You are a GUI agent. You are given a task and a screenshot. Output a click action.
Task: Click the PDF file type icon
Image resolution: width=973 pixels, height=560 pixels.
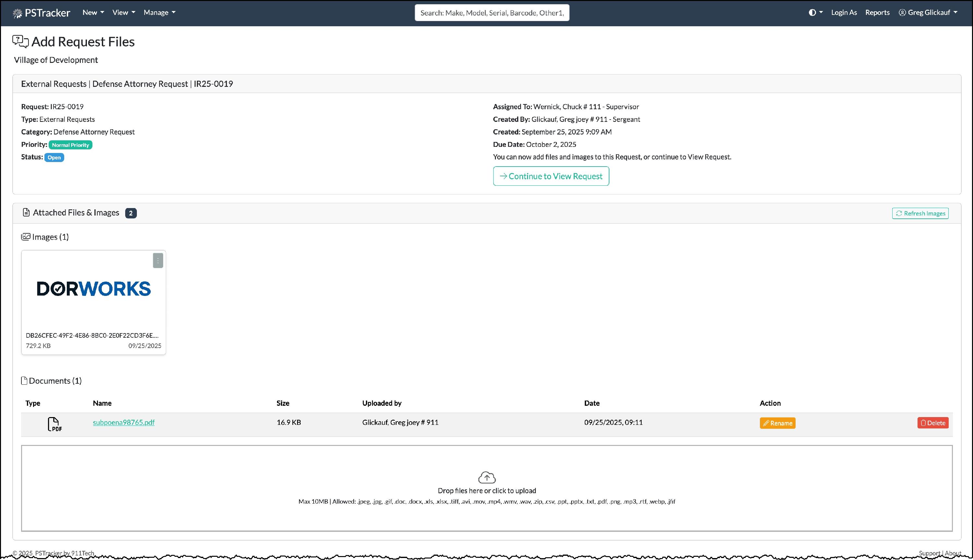(54, 424)
